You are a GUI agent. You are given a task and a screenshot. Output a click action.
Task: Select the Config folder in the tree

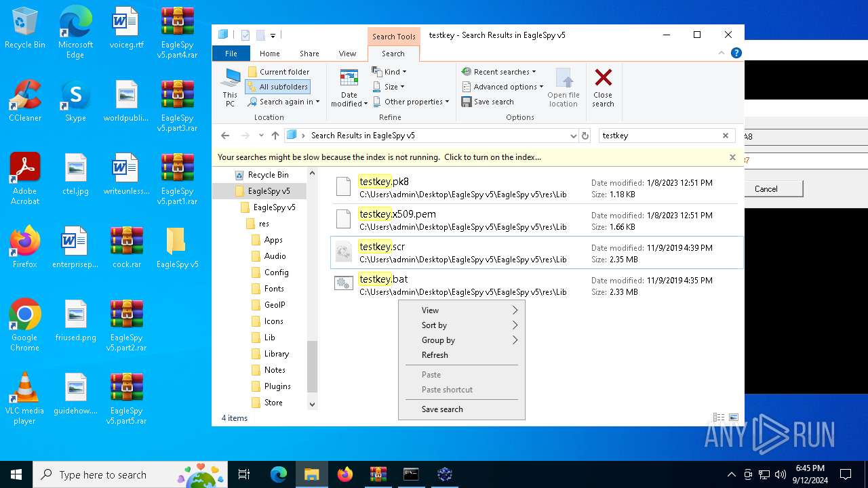pos(269,272)
